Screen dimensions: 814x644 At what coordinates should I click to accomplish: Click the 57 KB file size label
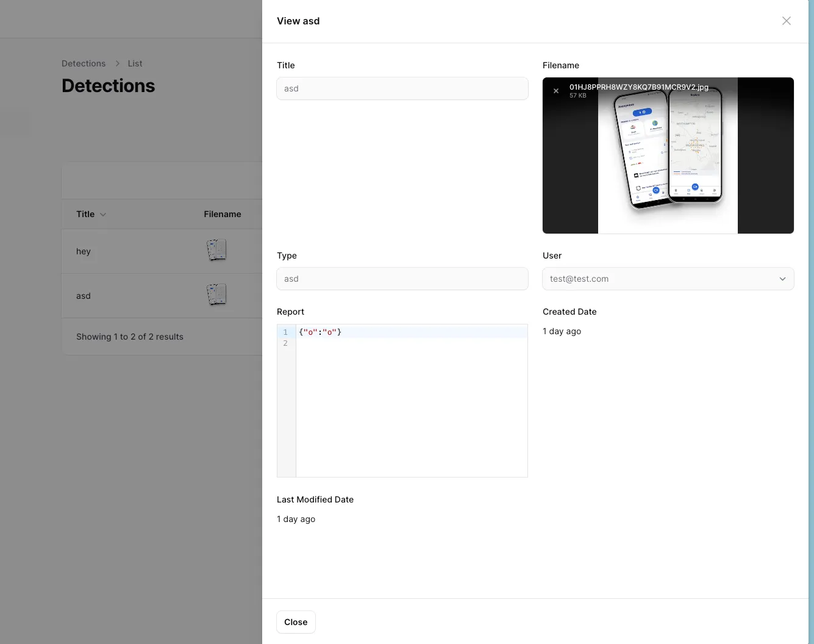coord(578,96)
